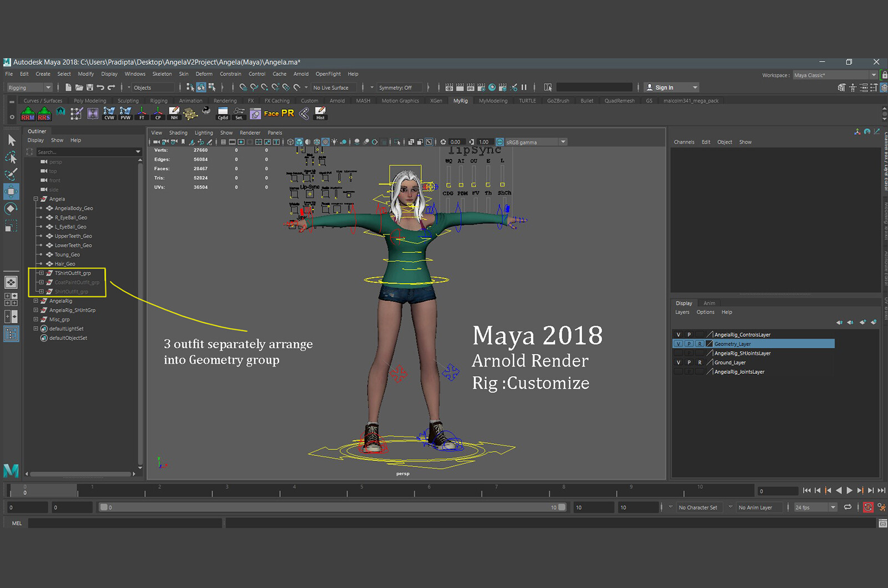
Task: Click the Hist shelf button
Action: pos(320,114)
